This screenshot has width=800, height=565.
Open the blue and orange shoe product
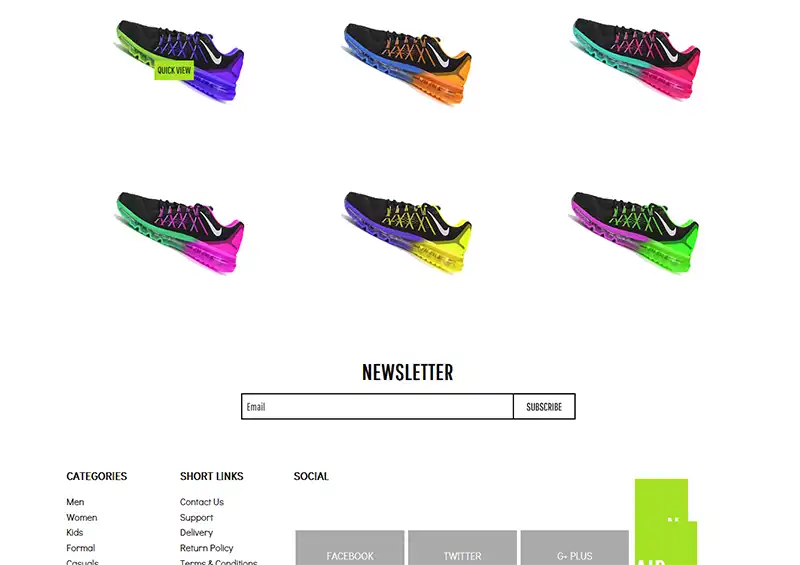tap(407, 63)
